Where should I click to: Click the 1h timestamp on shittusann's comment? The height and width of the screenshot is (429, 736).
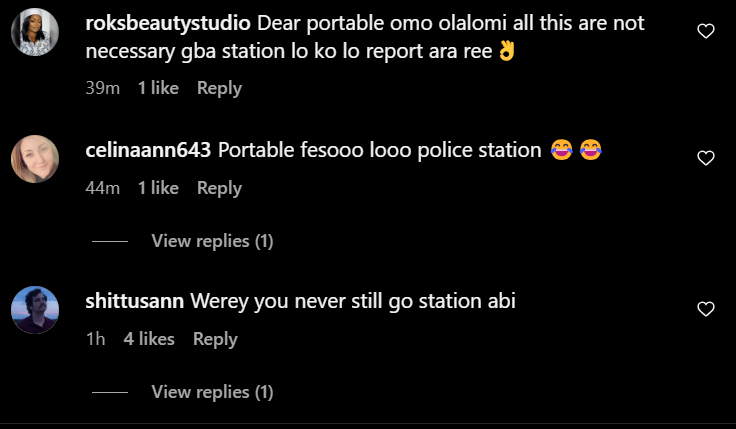(96, 339)
